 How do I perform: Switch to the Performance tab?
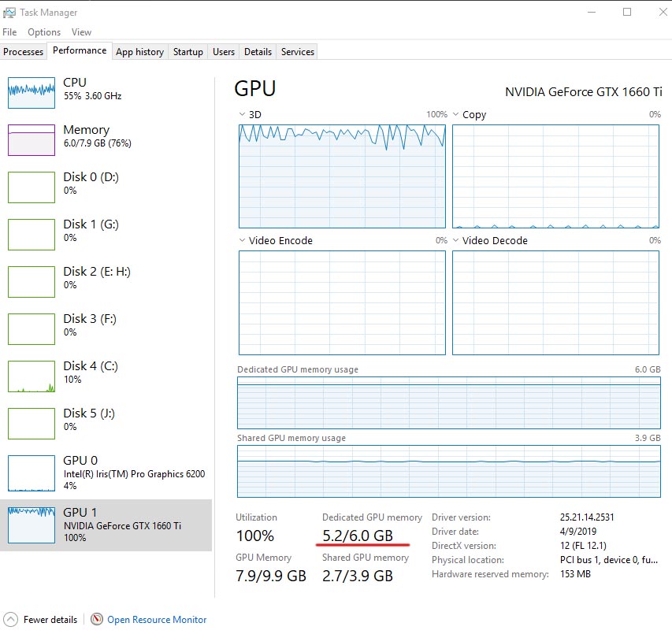coord(80,50)
